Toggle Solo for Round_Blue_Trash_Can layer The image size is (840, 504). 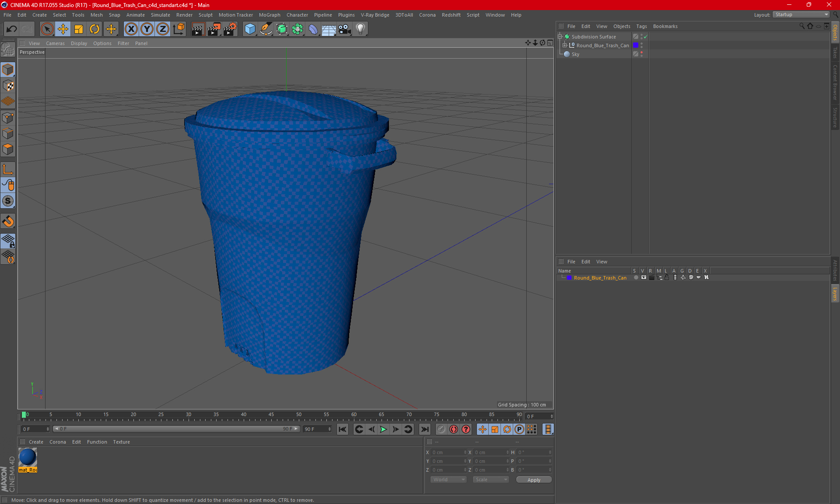coord(636,278)
